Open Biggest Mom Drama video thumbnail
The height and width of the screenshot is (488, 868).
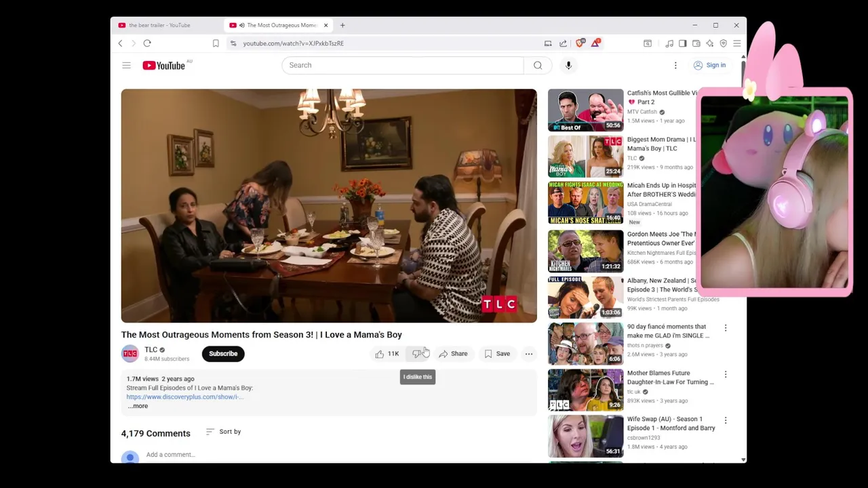pyautogui.click(x=586, y=157)
